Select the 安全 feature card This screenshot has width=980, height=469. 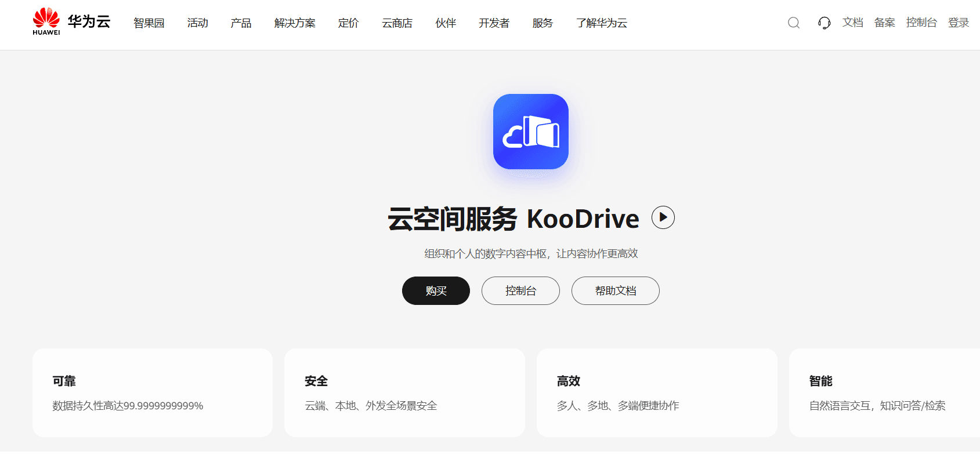coord(404,392)
